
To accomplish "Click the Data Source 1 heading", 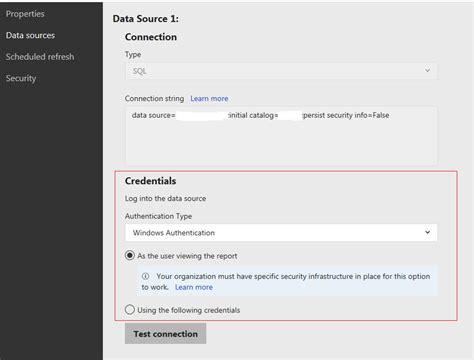I will coord(146,19).
